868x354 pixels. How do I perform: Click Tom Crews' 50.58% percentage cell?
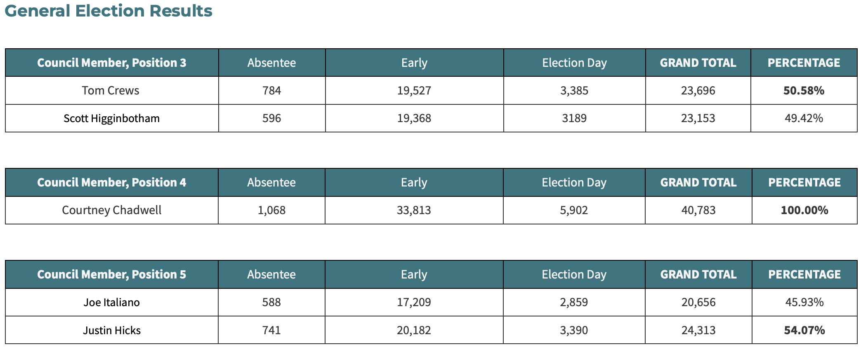804,90
